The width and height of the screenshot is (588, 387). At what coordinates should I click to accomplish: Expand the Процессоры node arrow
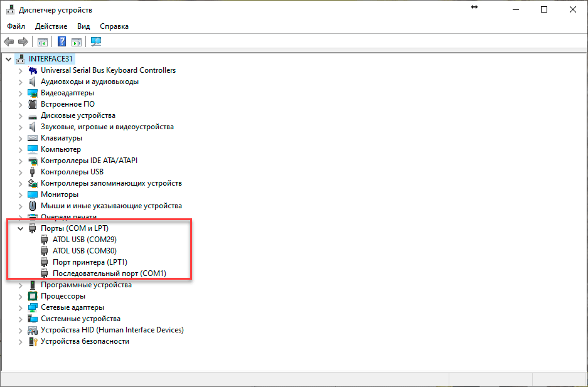(x=21, y=296)
